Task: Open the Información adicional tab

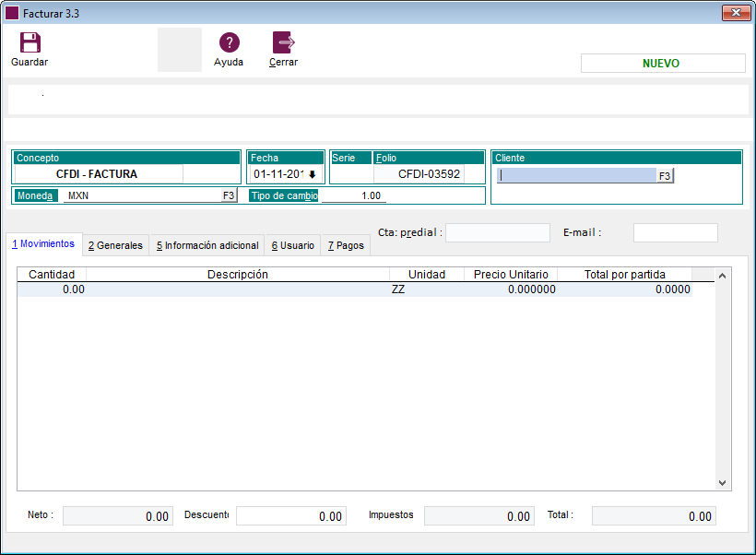Action: [x=207, y=245]
